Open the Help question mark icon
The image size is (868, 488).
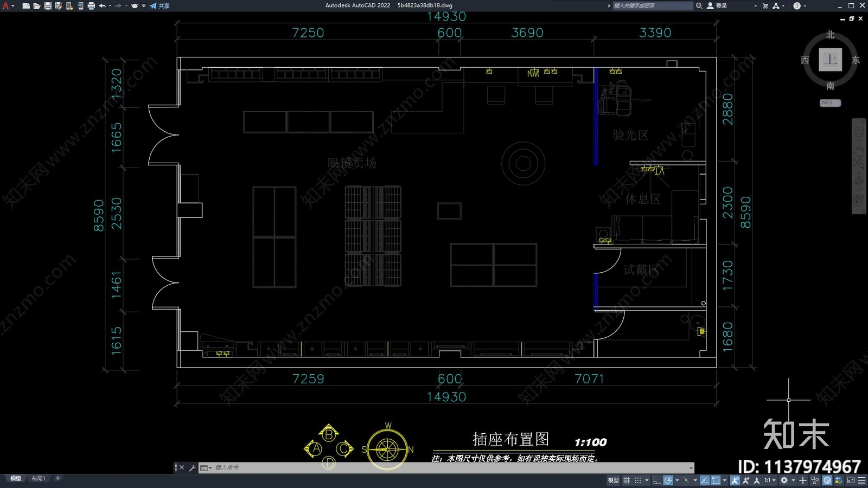(x=797, y=5)
